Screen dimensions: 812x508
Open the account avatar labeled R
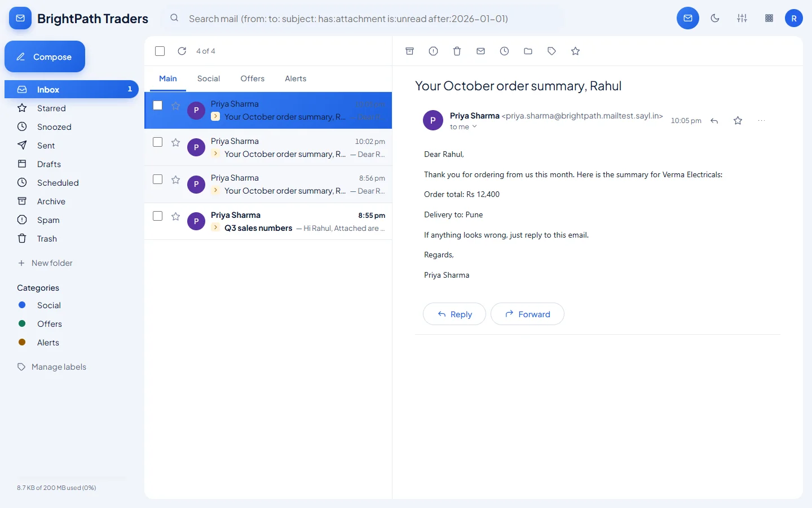[794, 18]
